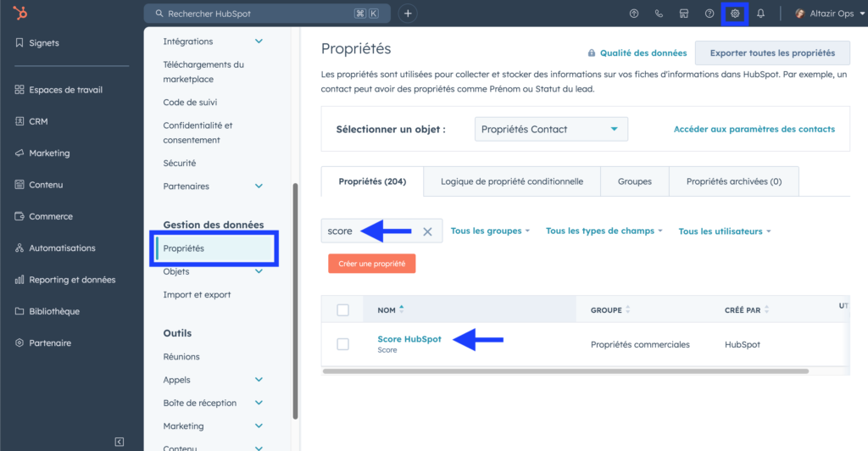Open the Score HubSpot property link
Viewport: 868px width, 451px height.
[409, 338]
